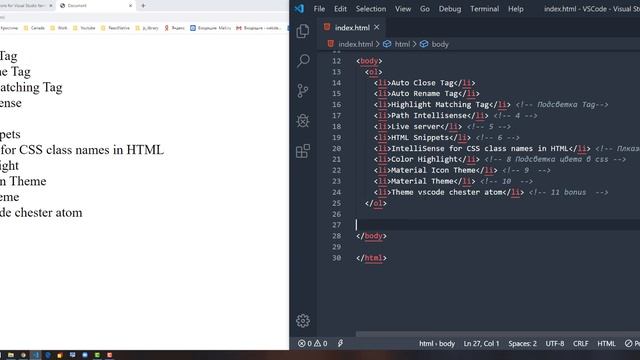This screenshot has width=640, height=360.
Task: Click the HTML file icon on the index.html tab
Action: pyautogui.click(x=327, y=27)
